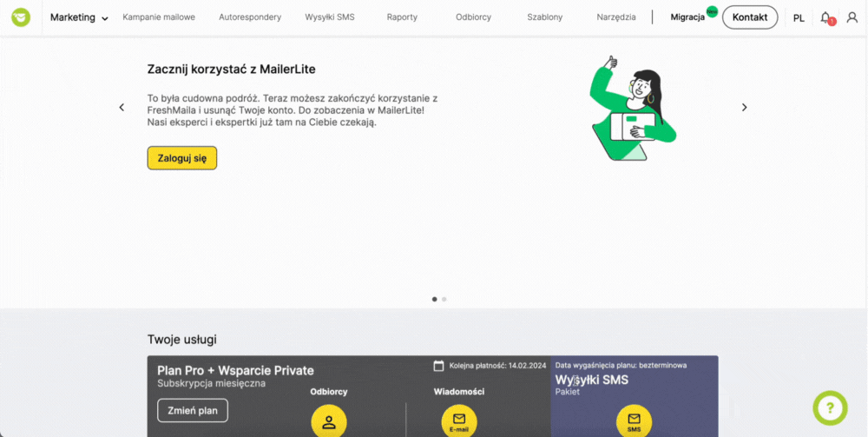Click the Pakiet label
The width and height of the screenshot is (868, 437).
pos(568,392)
